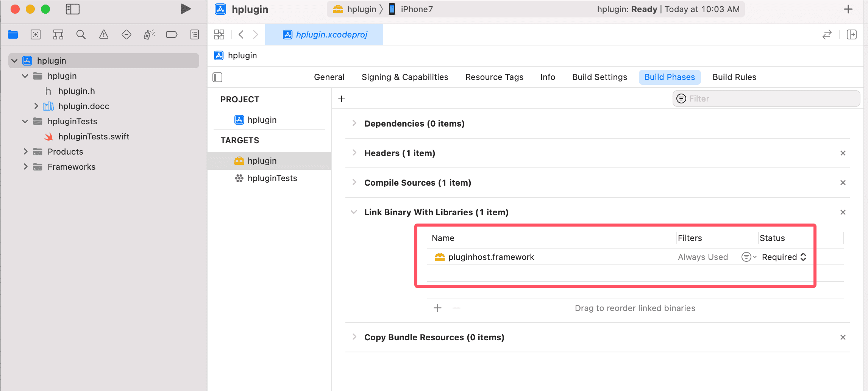Image resolution: width=868 pixels, height=391 pixels.
Task: Click the Status column header
Action: coord(772,238)
